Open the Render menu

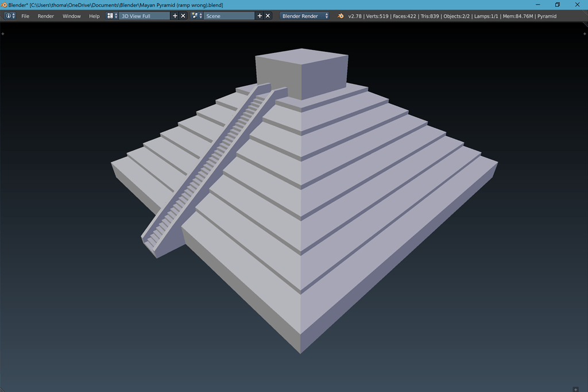tap(45, 16)
